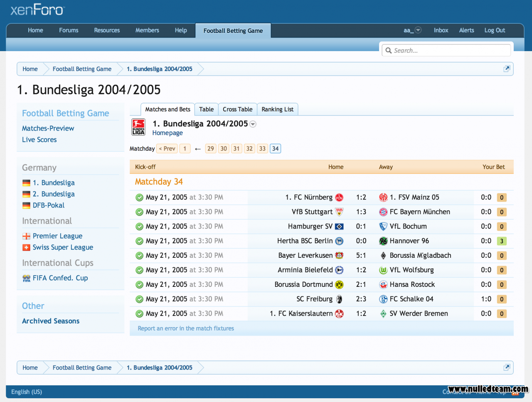532x402 pixels.
Task: Click the Borussia M'gladbach diamond logo
Action: [x=383, y=256]
